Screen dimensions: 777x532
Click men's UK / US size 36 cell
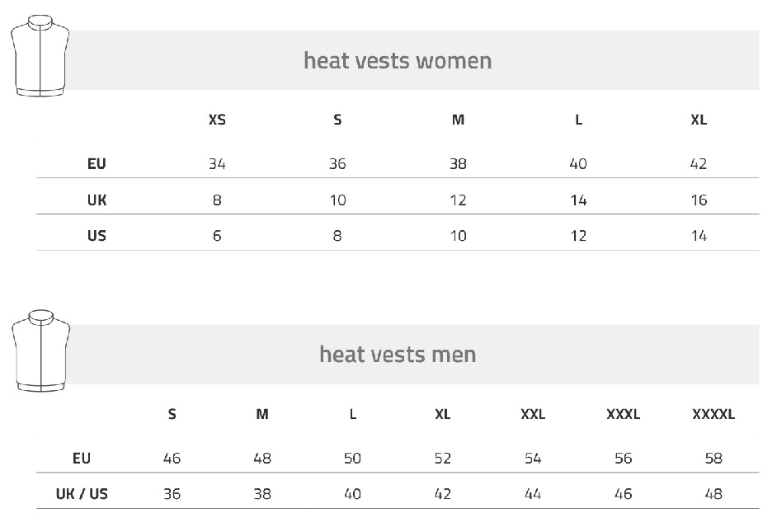click(172, 494)
